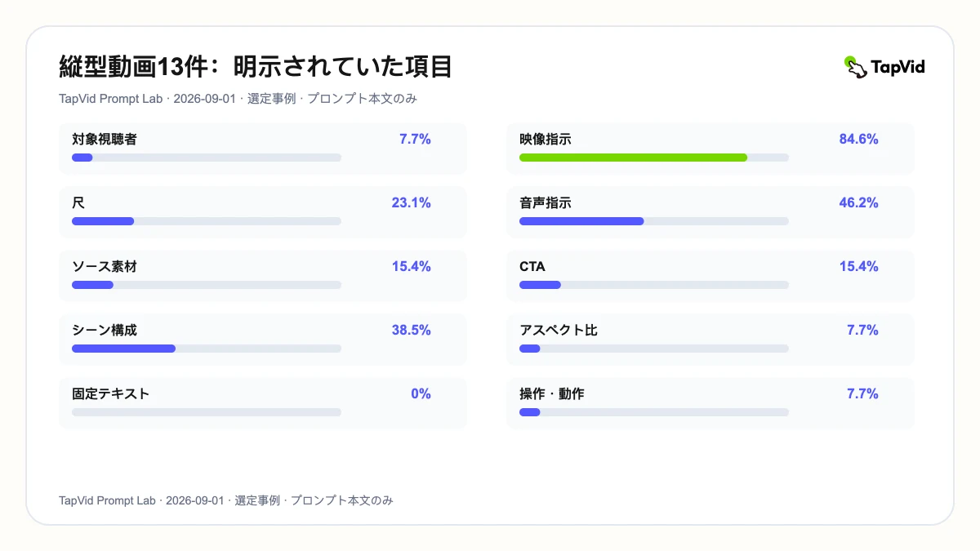The width and height of the screenshot is (980, 551).
Task: Click the 84.6% value in 映像指示
Action: [x=859, y=140]
